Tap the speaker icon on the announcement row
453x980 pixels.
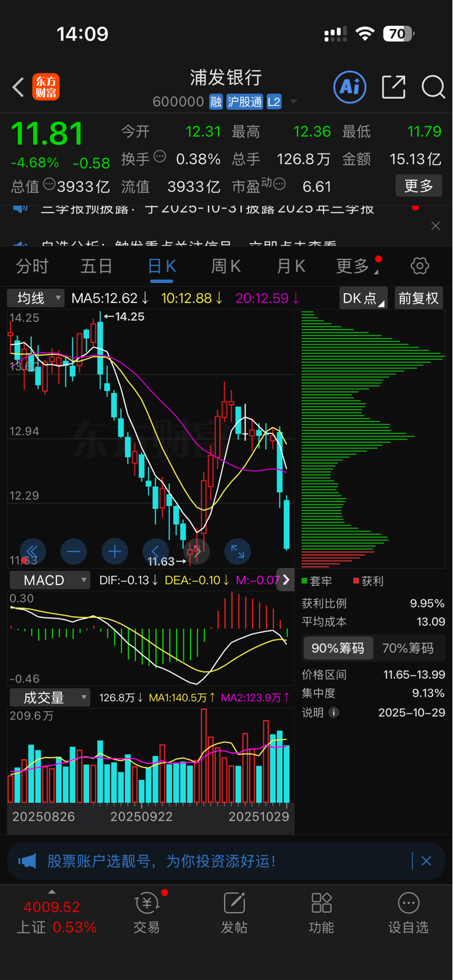[21, 208]
